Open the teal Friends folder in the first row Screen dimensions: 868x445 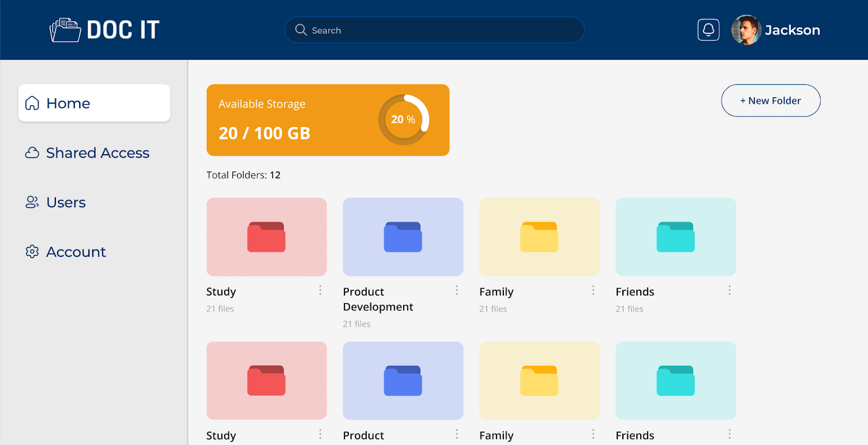675,237
